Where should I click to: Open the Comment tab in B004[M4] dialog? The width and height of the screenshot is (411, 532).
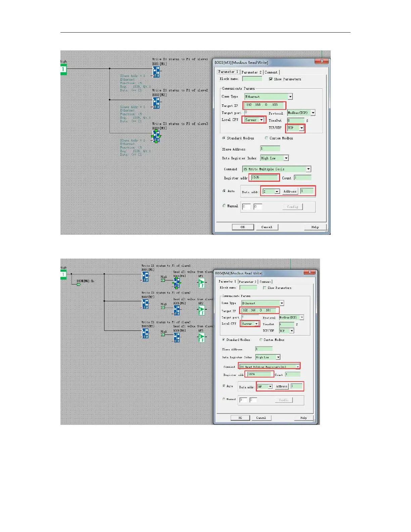[265, 282]
